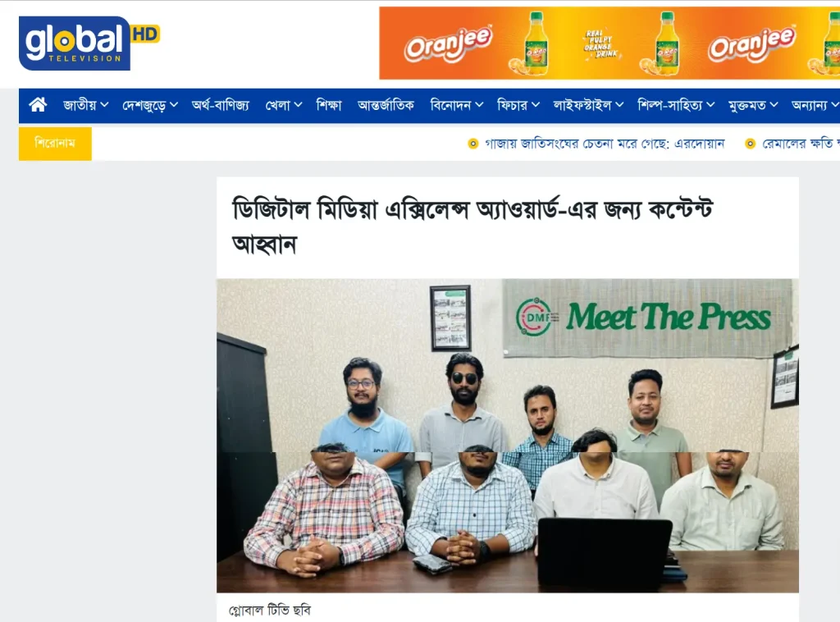
Task: Open the ফিচার dropdown menu
Action: coord(518,105)
